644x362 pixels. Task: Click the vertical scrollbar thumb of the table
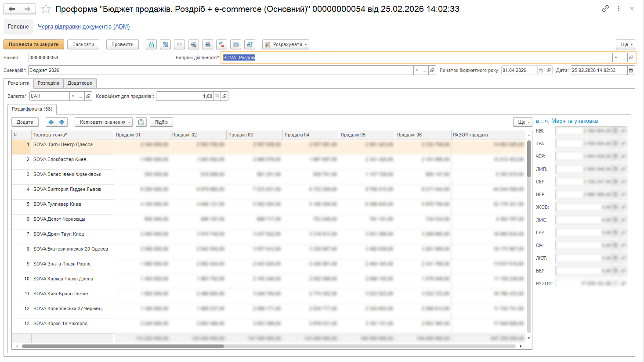529,159
